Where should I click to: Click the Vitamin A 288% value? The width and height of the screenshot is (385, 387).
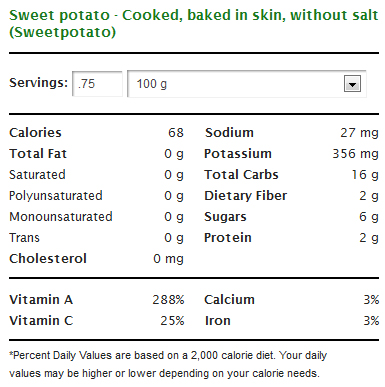click(168, 300)
